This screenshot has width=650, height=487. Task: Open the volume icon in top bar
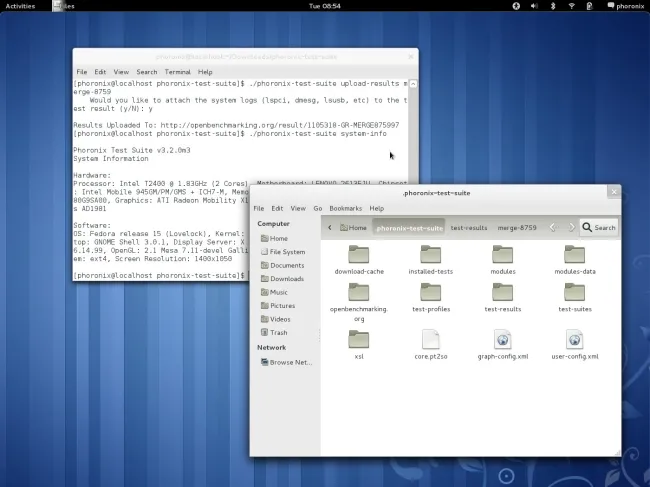tap(534, 6)
